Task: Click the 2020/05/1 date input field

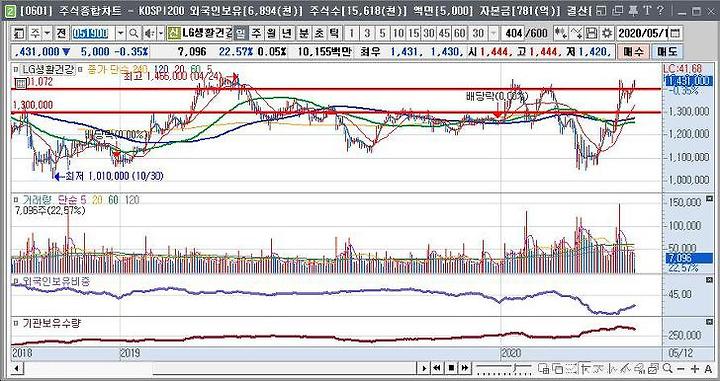Action: 643,33
